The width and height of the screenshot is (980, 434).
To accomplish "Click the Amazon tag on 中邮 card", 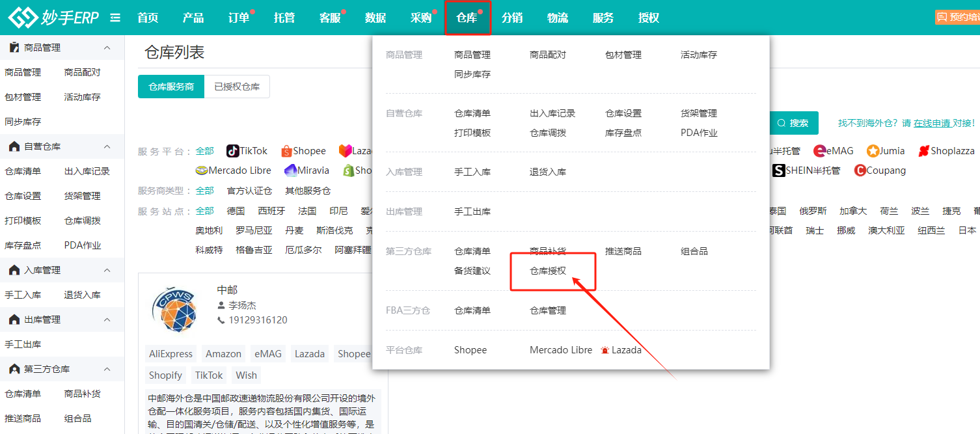I will pyautogui.click(x=223, y=354).
